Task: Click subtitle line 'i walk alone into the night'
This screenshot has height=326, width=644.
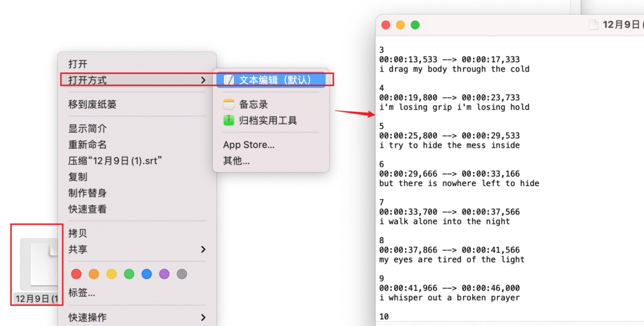Action: tap(445, 222)
